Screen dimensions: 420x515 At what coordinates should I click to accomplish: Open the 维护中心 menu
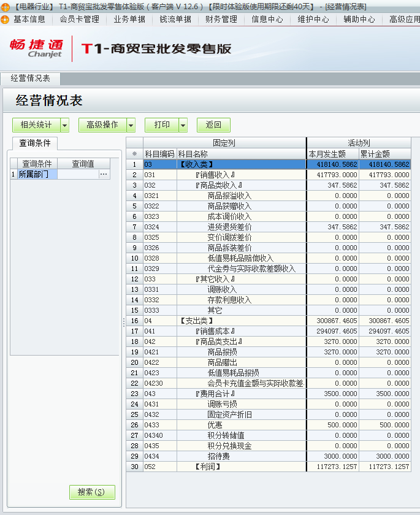tap(313, 20)
